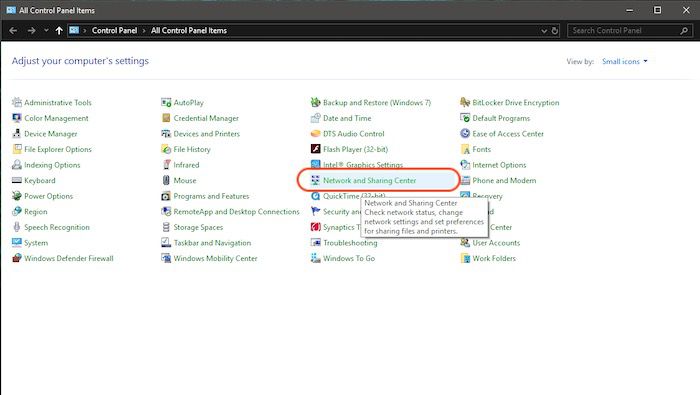Open the Internet Options link

pyautogui.click(x=499, y=165)
